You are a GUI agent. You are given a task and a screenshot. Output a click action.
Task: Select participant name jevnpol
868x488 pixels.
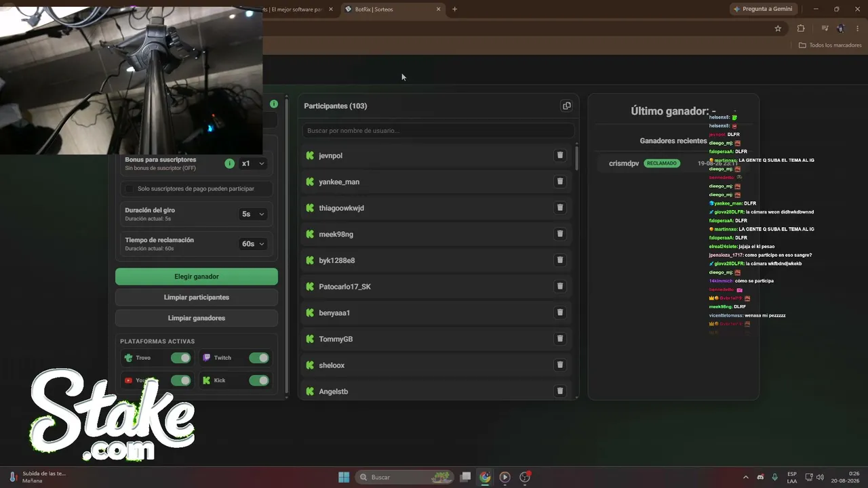[331, 156]
